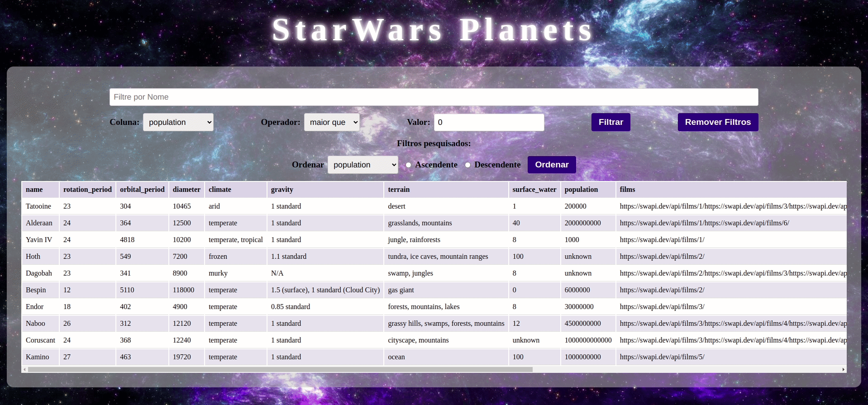
Task: Click the 'rotation_period' column header
Action: pos(87,190)
